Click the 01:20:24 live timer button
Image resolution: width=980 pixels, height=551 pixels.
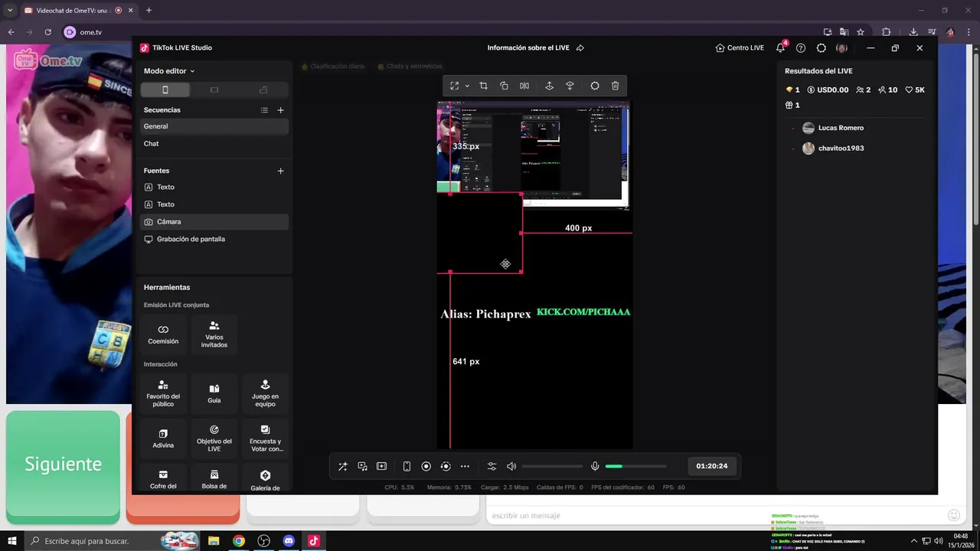pyautogui.click(x=712, y=466)
